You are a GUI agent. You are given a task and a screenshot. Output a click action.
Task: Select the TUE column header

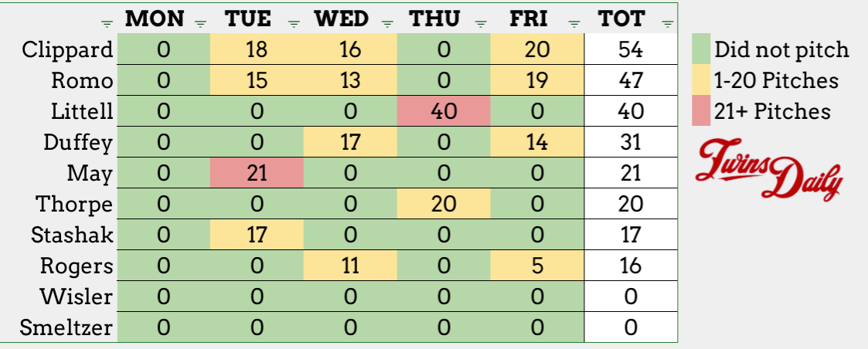pos(249,19)
